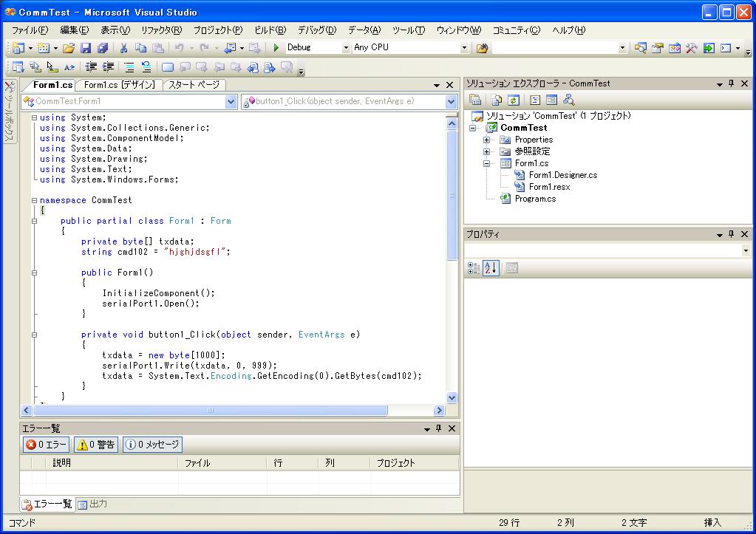The height and width of the screenshot is (534, 756).
Task: Toggle the 0 メッセージ messages filter
Action: pyautogui.click(x=152, y=445)
